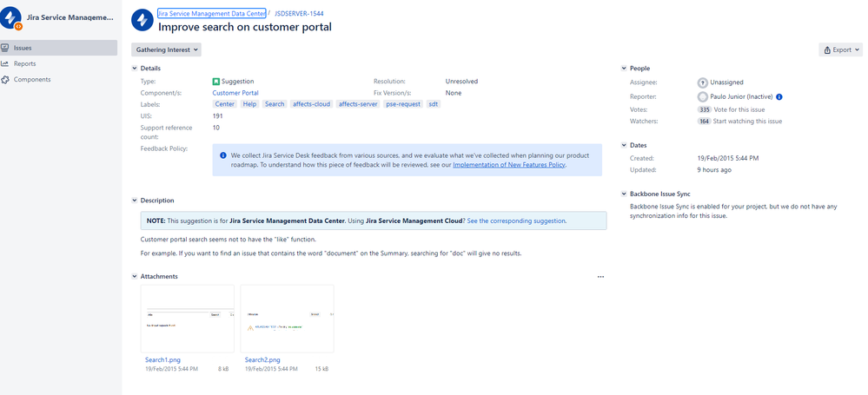Click the Issues icon in the sidebar
This screenshot has height=395, width=868.
click(x=4, y=48)
